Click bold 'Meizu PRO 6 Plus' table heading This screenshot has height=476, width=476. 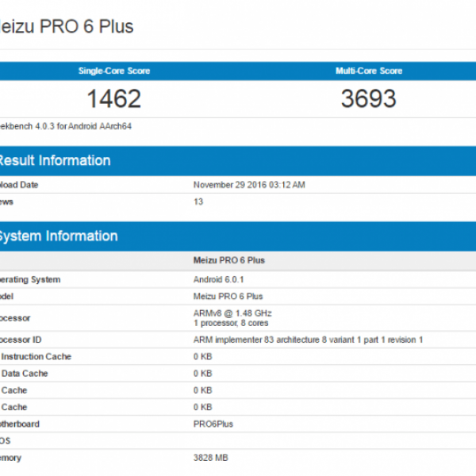click(229, 260)
